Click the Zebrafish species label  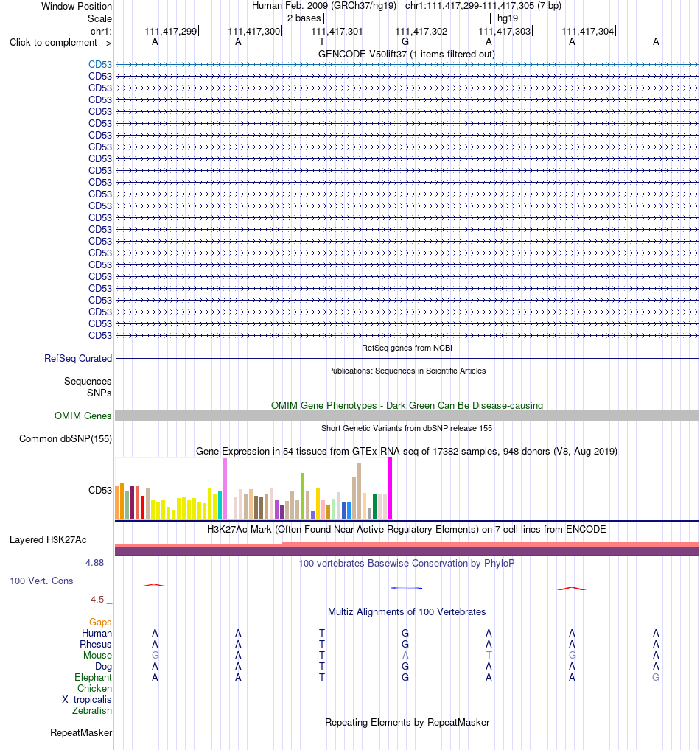[x=92, y=710]
